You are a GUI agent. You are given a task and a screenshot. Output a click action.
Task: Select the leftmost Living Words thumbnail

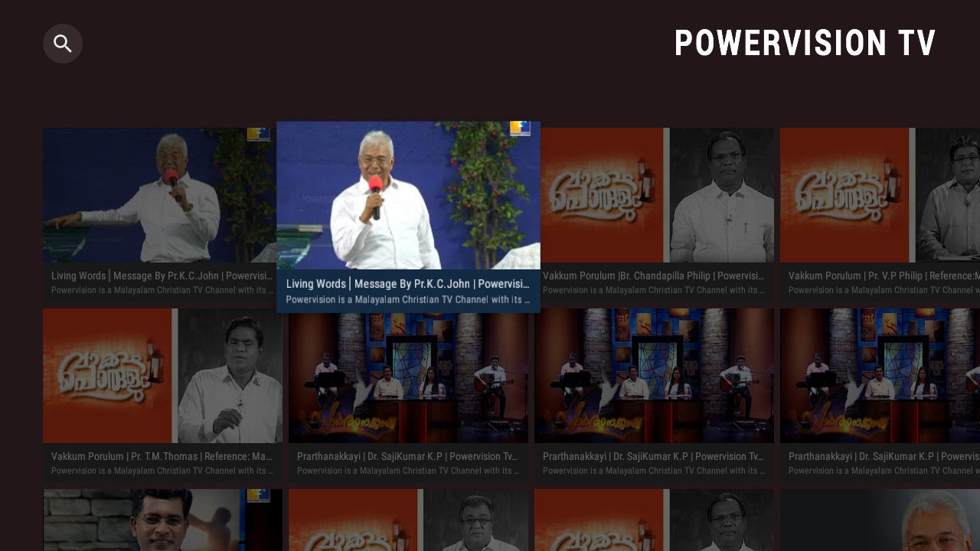162,195
